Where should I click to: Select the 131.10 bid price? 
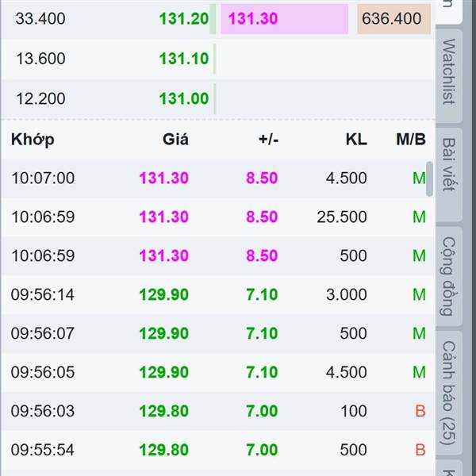click(183, 59)
